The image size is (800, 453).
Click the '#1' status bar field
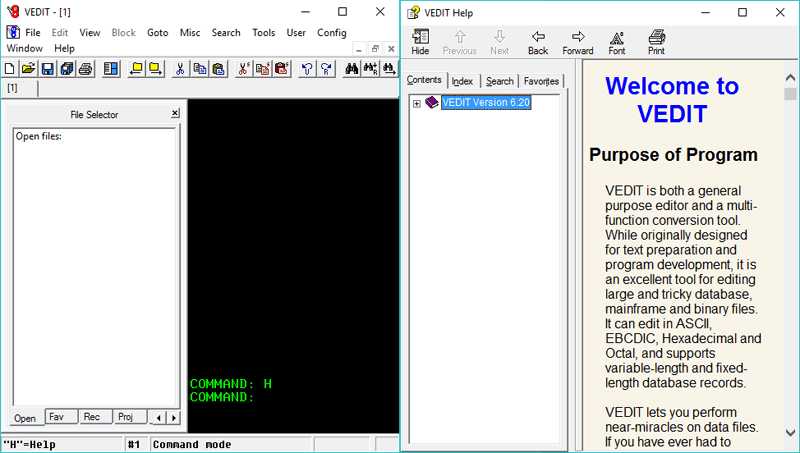[134, 445]
